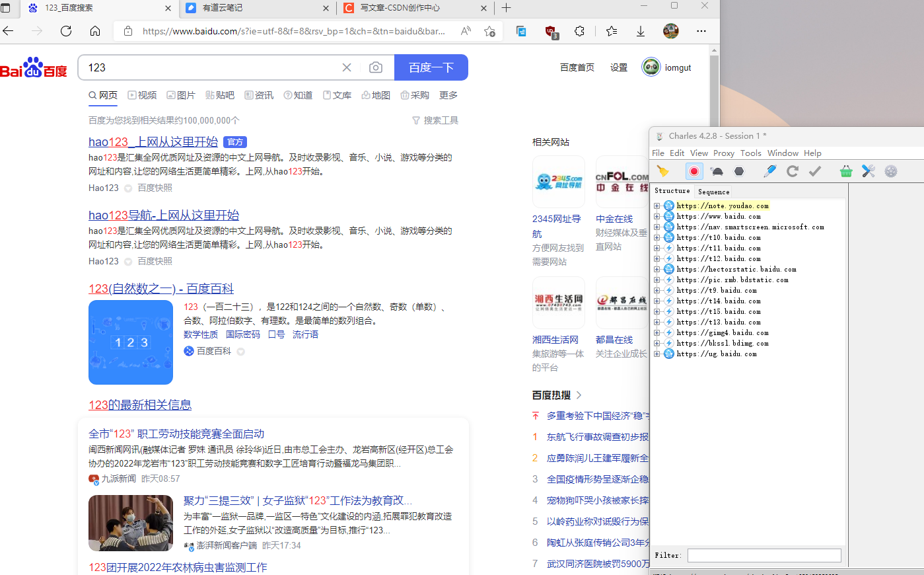Open the hao123导航-上网从这里开始 result

point(164,215)
